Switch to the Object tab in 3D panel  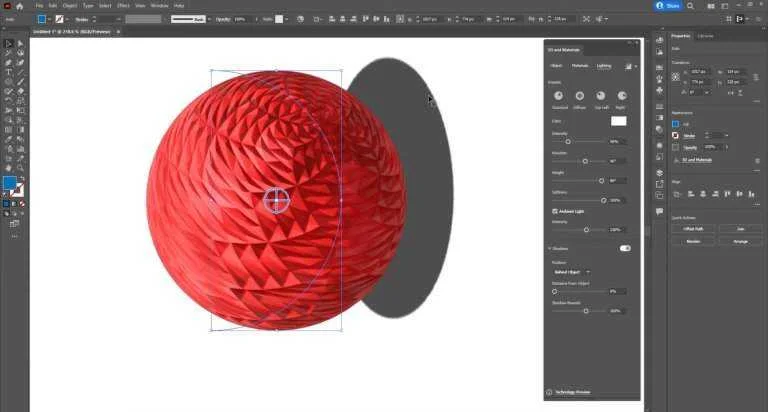click(556, 66)
